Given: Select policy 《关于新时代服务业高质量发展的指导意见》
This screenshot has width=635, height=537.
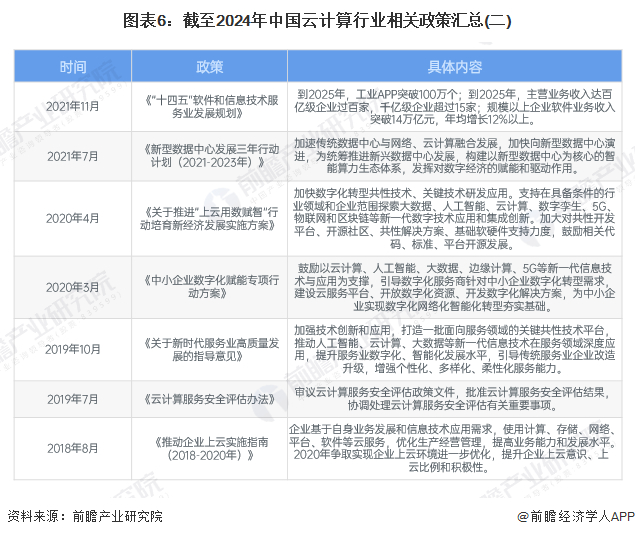Looking at the screenshot, I should [211, 349].
